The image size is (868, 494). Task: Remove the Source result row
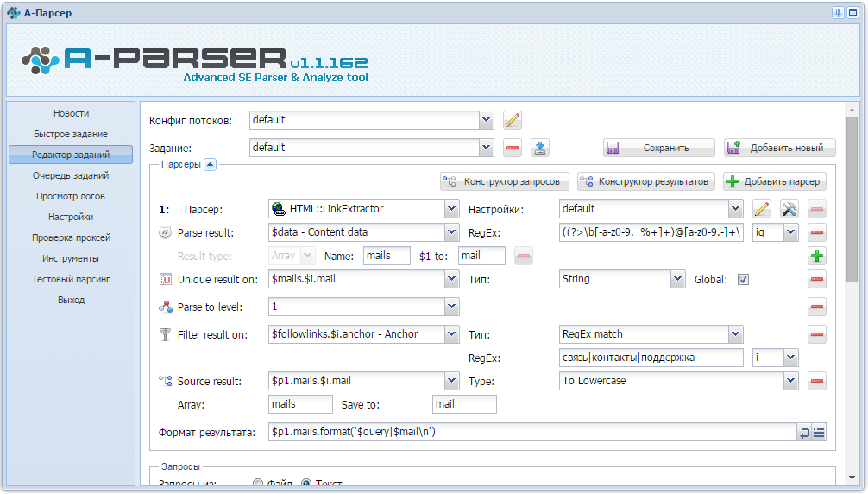(x=816, y=381)
